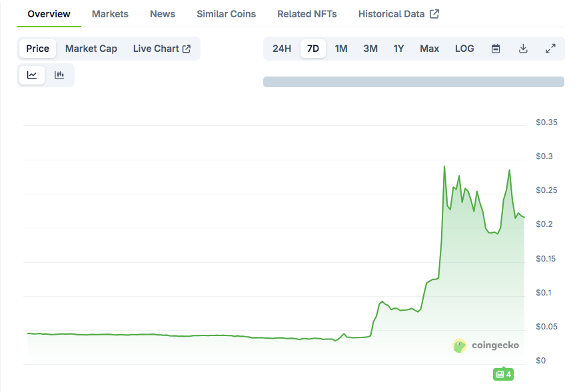Click the $0.3 price axis label
This screenshot has height=392, width=577.
[x=544, y=156]
